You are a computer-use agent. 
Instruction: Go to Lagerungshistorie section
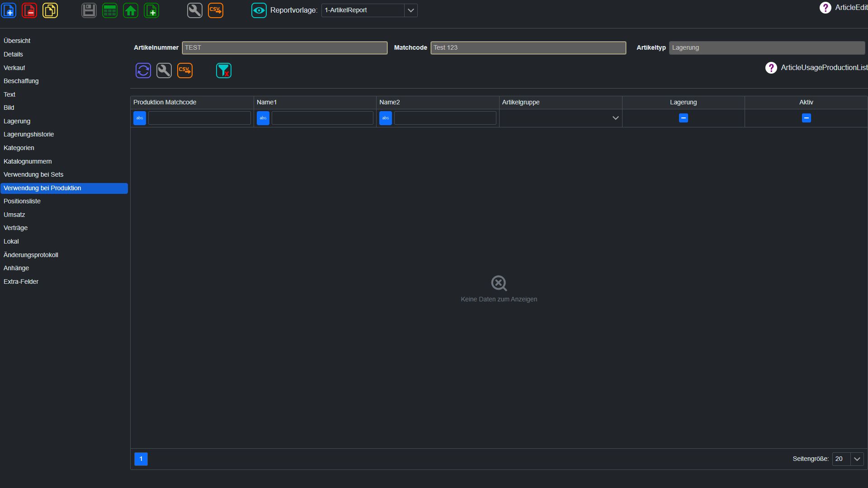pyautogui.click(x=64, y=134)
